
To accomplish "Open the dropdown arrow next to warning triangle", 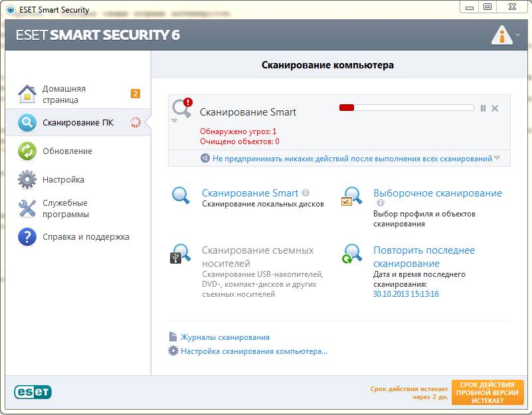I will tap(517, 35).
